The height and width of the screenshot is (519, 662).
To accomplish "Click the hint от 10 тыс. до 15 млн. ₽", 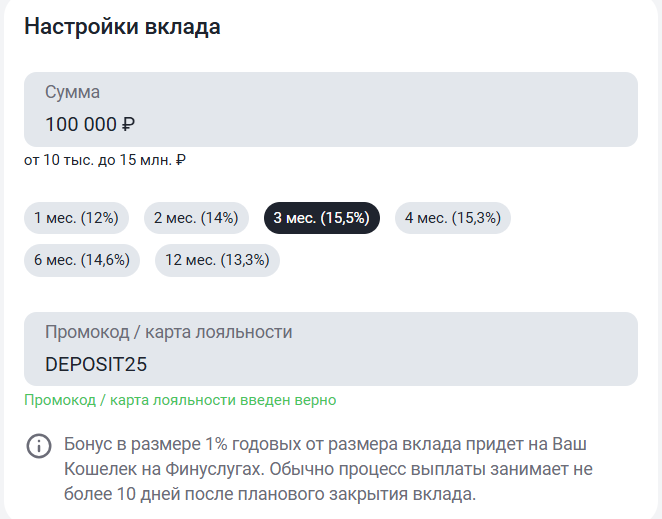I will 106,160.
